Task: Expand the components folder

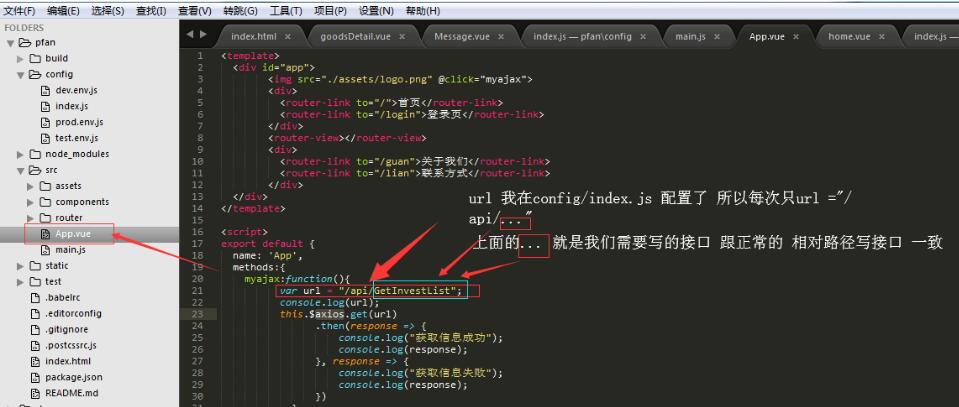Action: (30, 202)
